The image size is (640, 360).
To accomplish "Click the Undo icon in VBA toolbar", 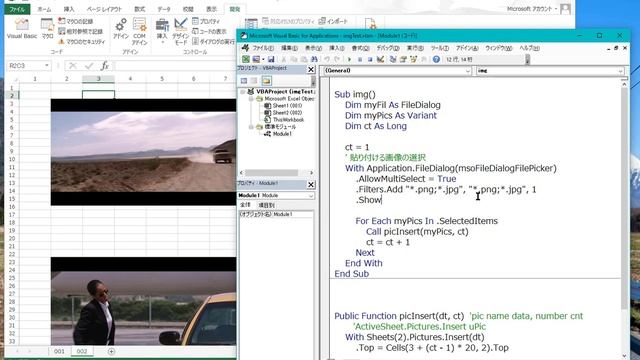I will 327,60.
